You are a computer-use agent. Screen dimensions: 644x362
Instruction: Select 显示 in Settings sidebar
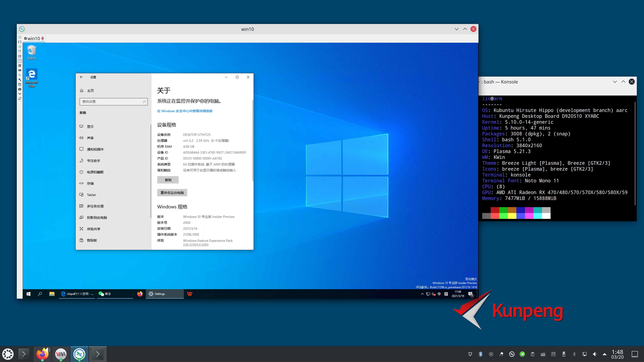[113, 126]
